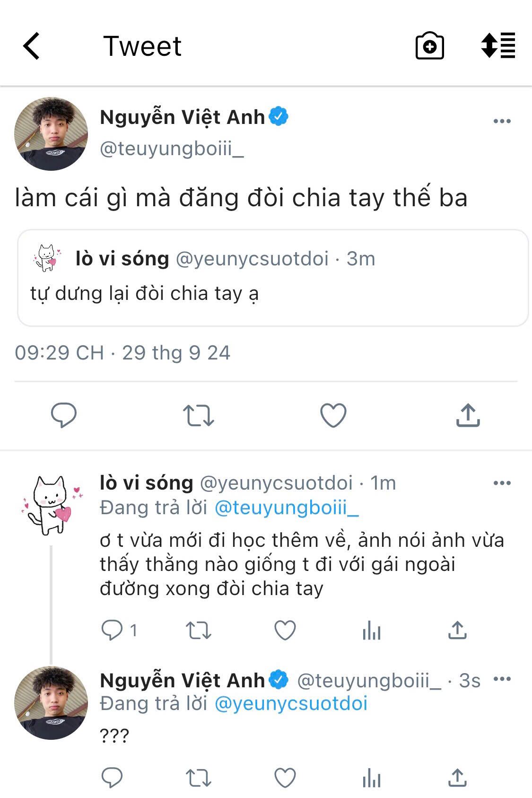
Task: Go back using the left arrow
Action: coord(31,46)
